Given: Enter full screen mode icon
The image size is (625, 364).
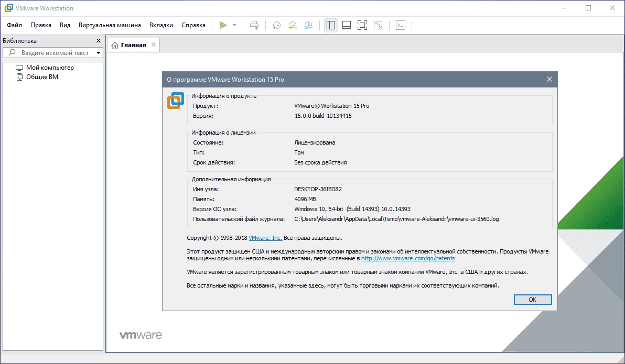Looking at the screenshot, I should point(362,25).
